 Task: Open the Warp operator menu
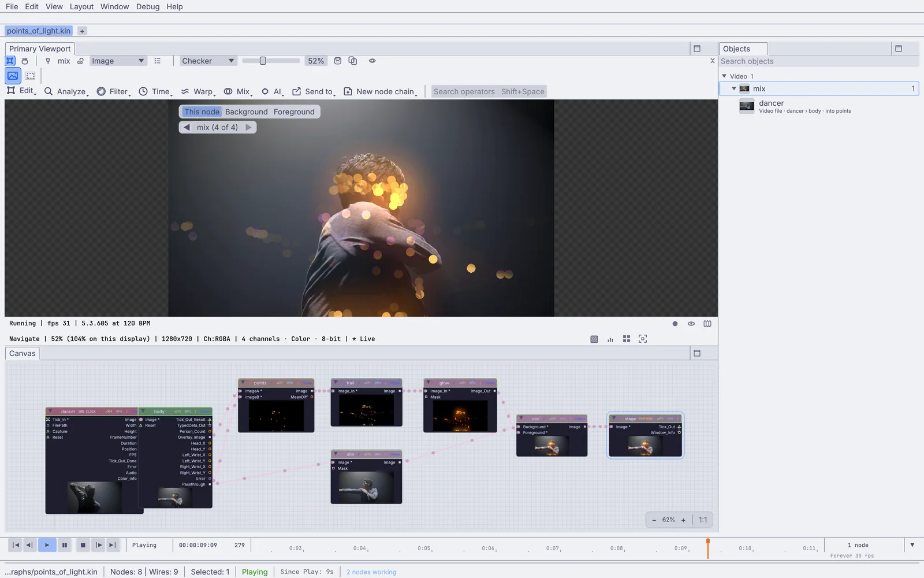(x=198, y=91)
